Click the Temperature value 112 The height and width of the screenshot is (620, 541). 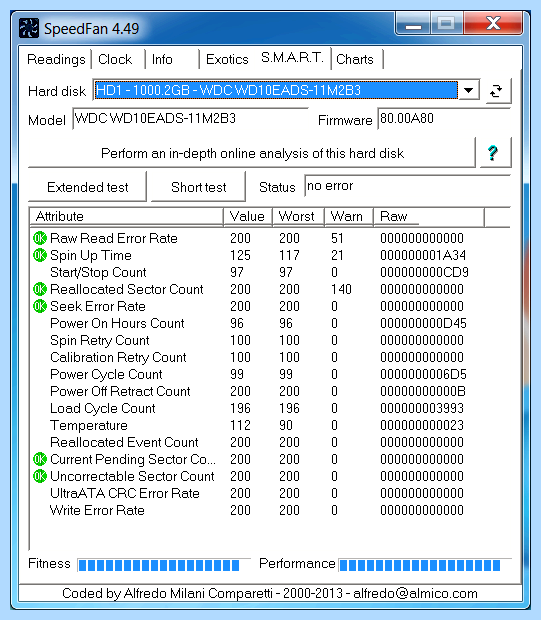point(240,425)
